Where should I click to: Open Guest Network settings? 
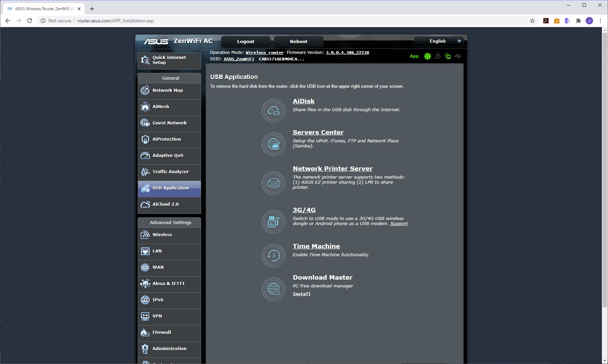click(x=169, y=123)
